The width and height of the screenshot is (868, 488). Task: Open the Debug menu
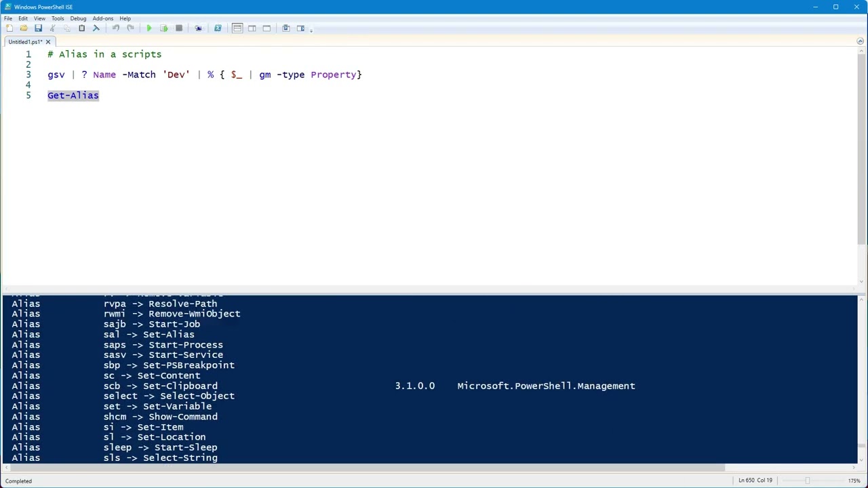click(78, 18)
